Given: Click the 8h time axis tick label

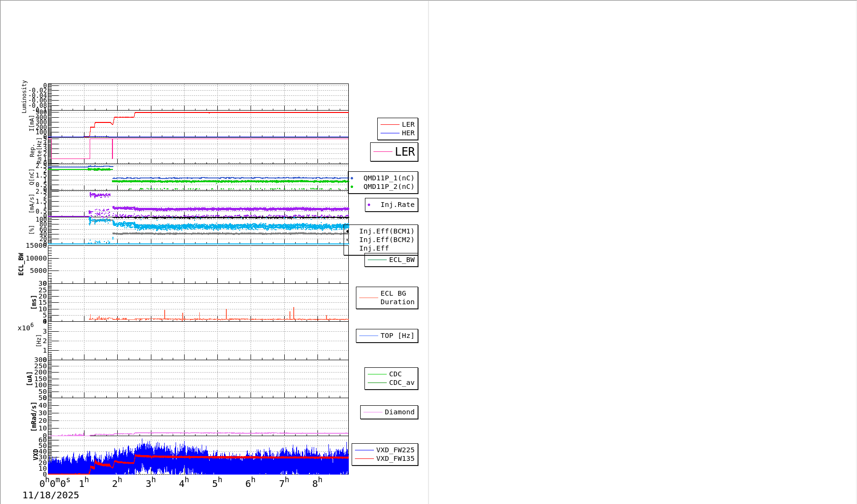Looking at the screenshot, I should coord(317,483).
